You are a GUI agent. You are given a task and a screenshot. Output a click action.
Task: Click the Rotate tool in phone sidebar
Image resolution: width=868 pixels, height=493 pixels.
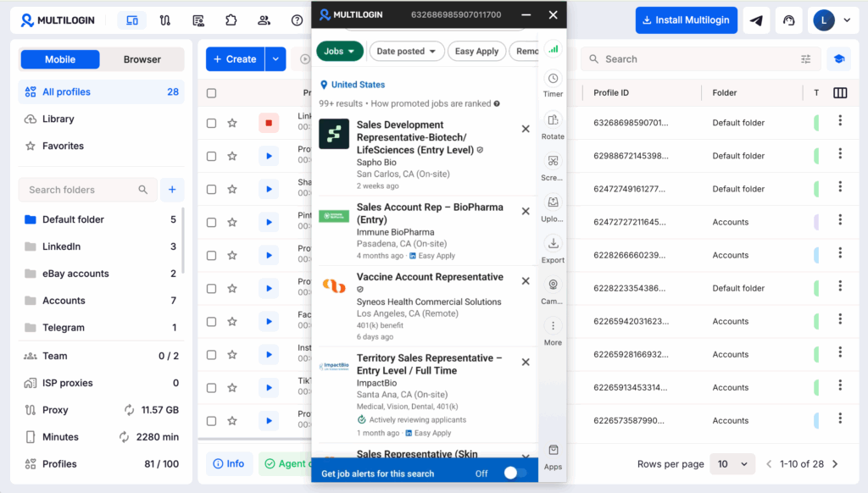[553, 127]
